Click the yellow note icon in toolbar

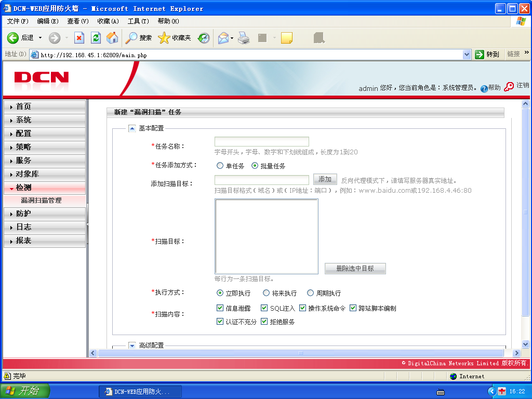pyautogui.click(x=287, y=38)
